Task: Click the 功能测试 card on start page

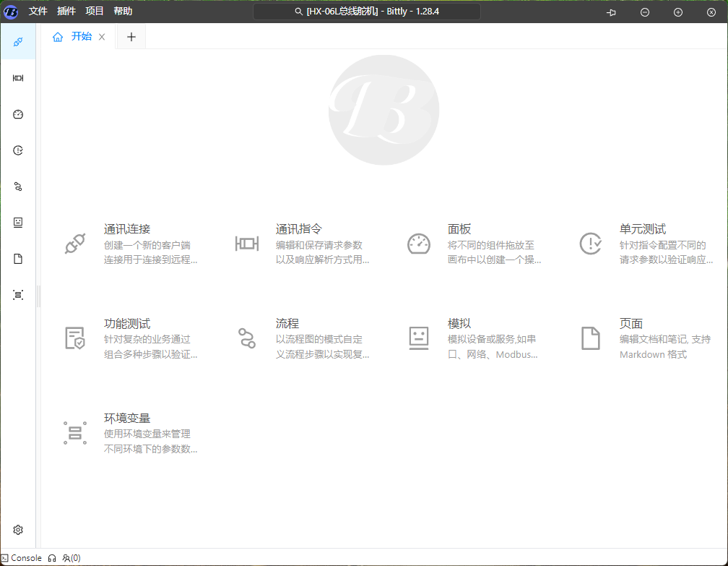Action: [130, 338]
